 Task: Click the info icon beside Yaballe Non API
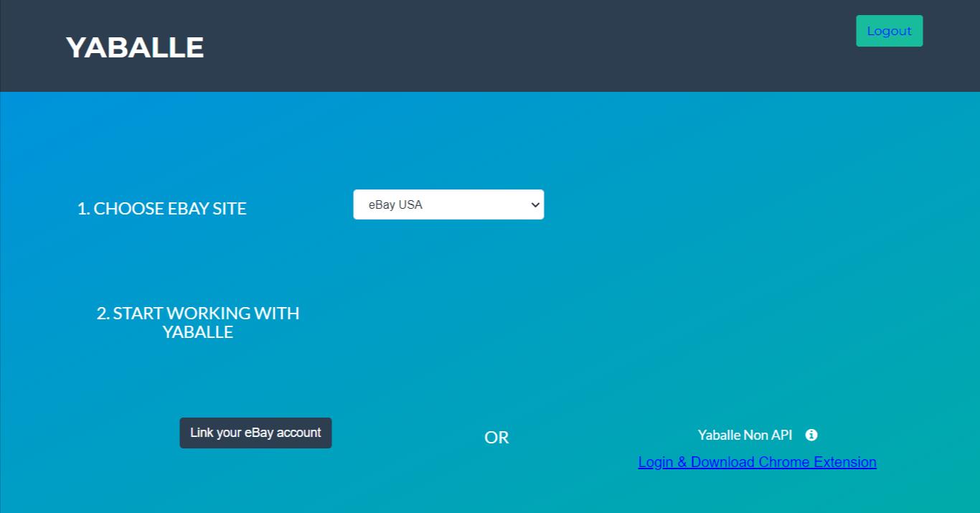[x=811, y=435]
